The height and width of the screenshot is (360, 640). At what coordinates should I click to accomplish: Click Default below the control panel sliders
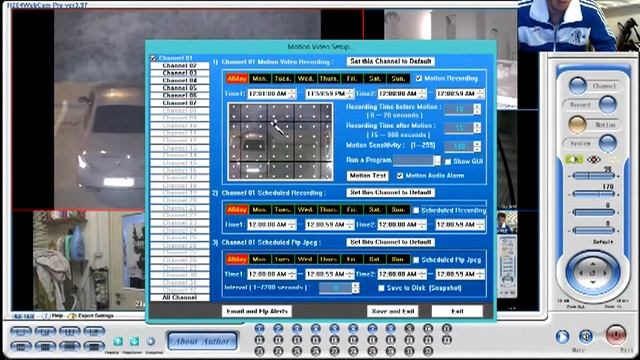click(603, 242)
